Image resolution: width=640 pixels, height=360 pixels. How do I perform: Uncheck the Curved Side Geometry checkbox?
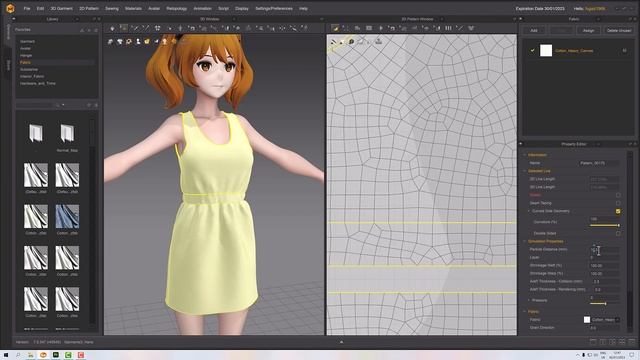(x=618, y=211)
